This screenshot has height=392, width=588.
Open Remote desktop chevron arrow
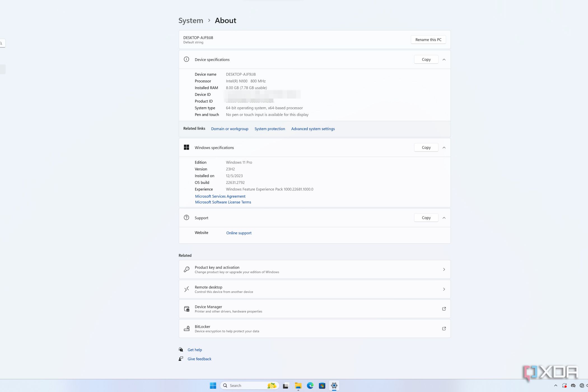click(x=444, y=289)
